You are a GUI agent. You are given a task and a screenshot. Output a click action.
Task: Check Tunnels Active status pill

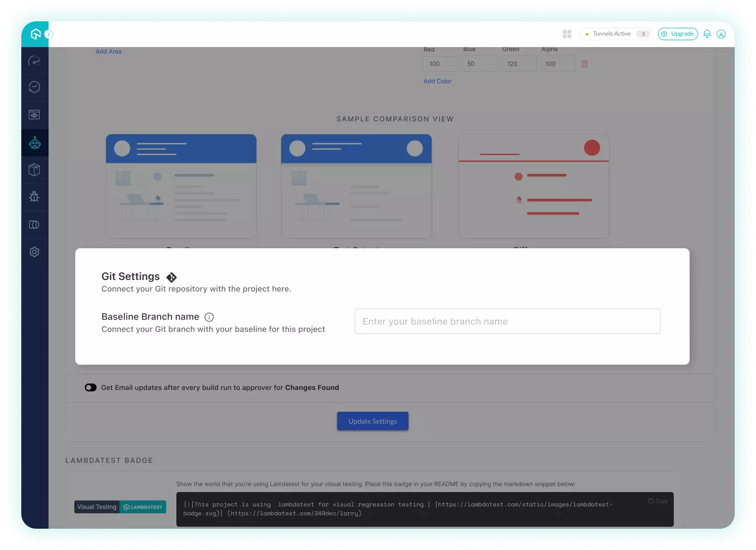click(615, 34)
